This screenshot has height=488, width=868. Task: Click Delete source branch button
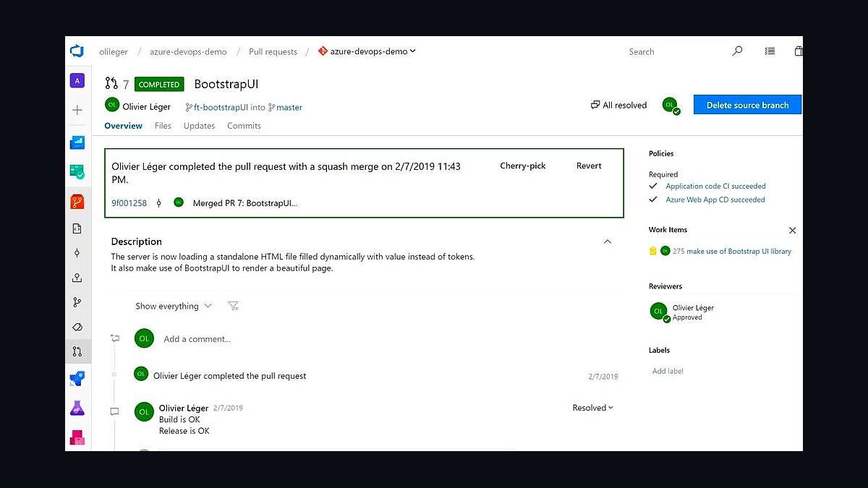point(747,105)
